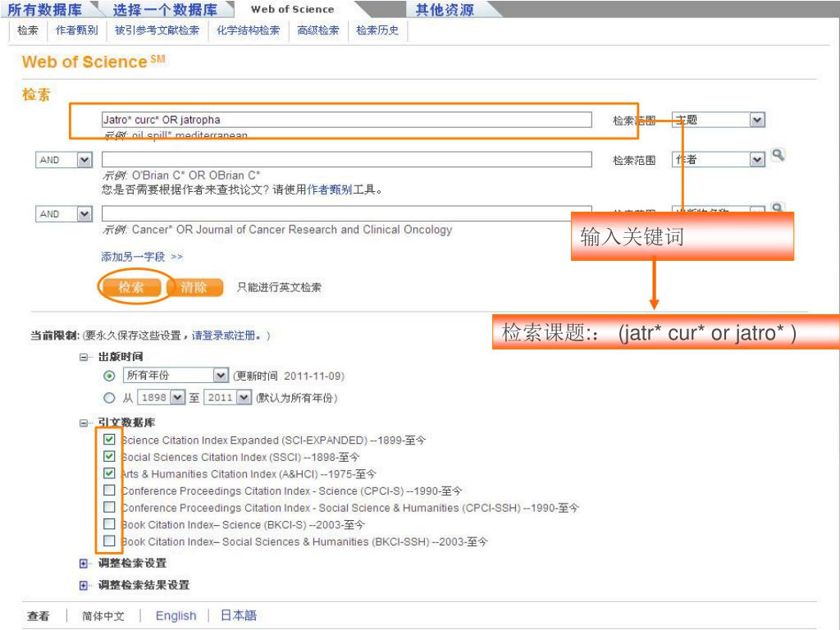This screenshot has width=840, height=630.
Task: Expand the 调整检索设置 section
Action: 84,563
